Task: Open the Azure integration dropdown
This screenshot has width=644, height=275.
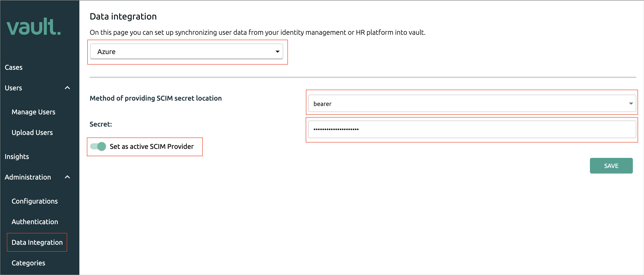Action: point(187,51)
